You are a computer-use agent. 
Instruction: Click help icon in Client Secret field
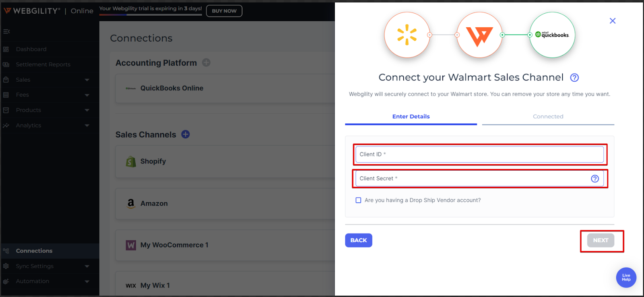[x=594, y=179]
